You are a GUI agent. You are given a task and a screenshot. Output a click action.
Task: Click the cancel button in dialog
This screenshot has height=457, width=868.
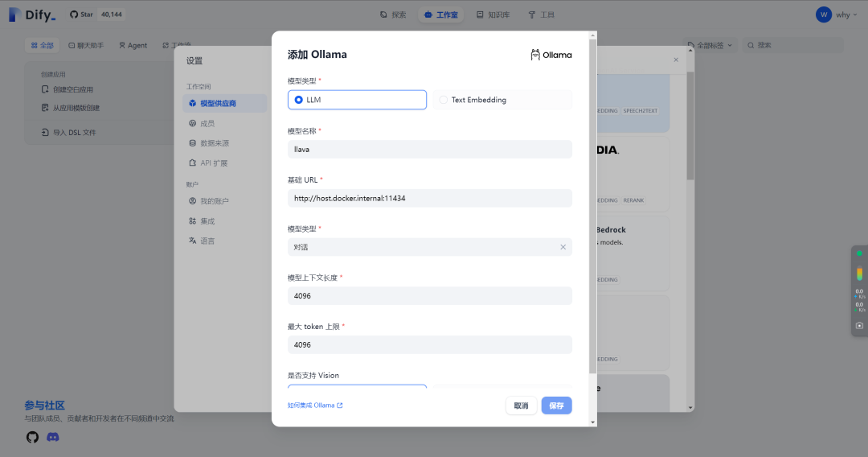point(521,406)
